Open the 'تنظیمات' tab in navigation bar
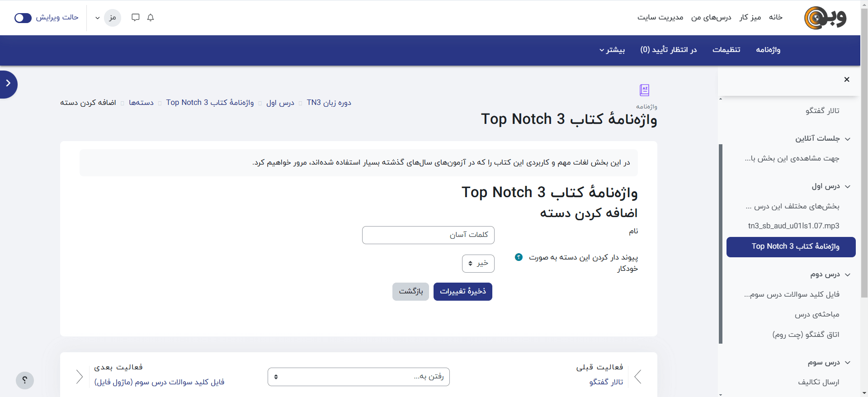 point(726,50)
